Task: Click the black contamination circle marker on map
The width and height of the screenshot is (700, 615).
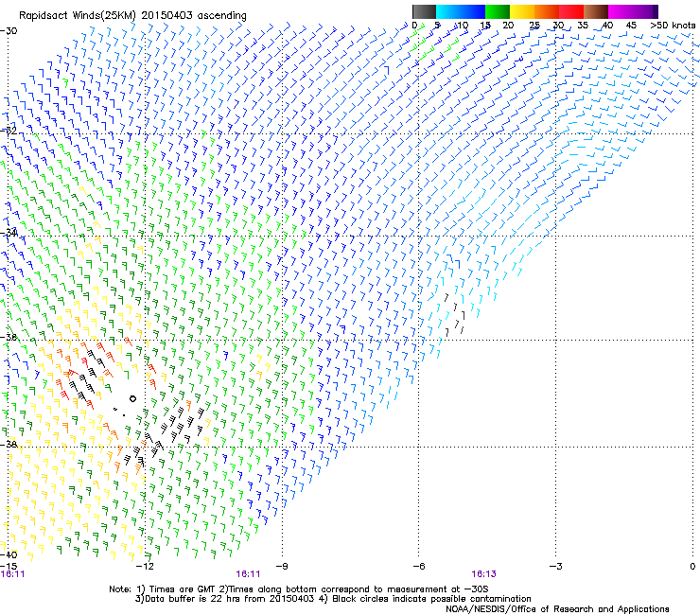Action: pos(132,399)
